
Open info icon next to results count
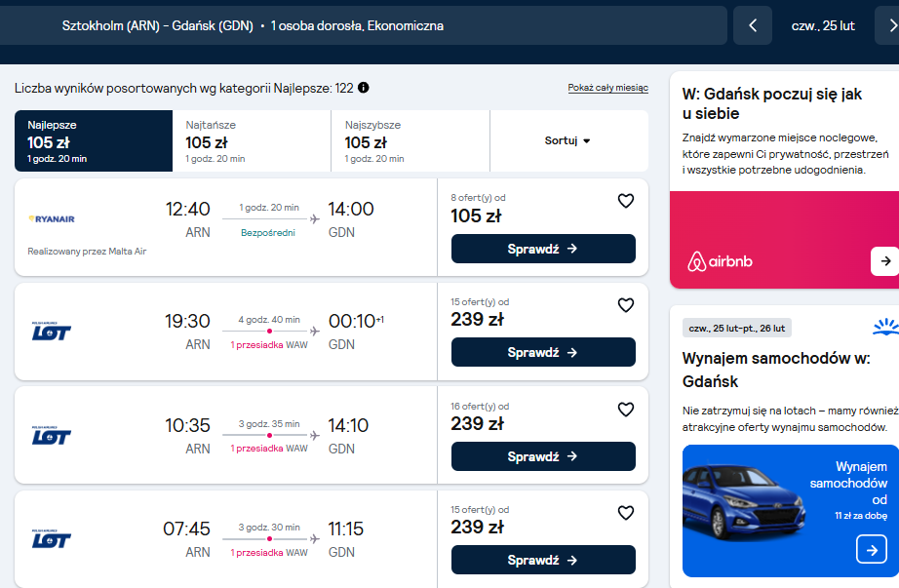[364, 88]
